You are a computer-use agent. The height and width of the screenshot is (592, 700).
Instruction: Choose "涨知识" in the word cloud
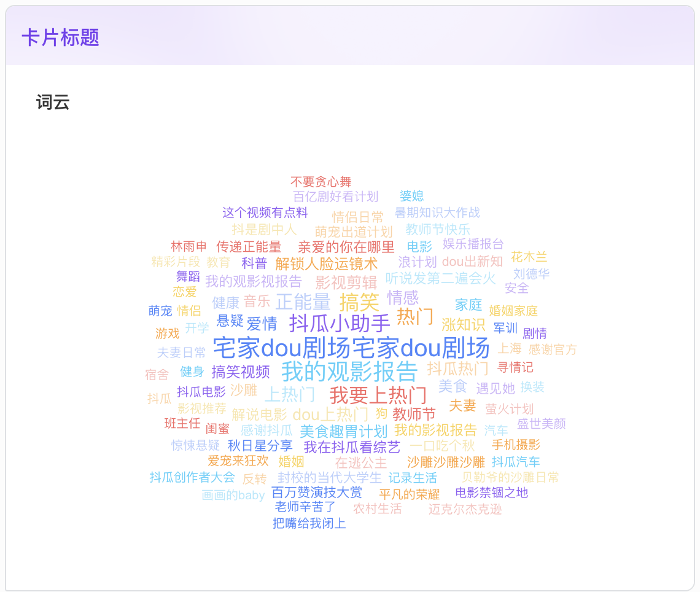tap(464, 325)
